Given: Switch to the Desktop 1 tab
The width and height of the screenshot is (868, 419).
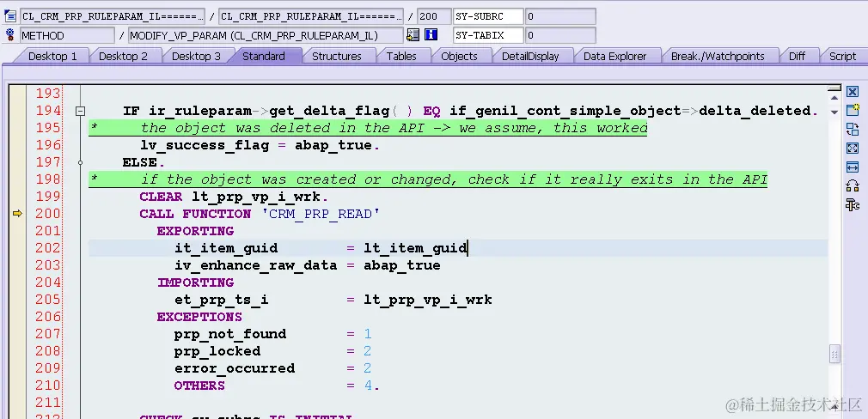Looking at the screenshot, I should [x=52, y=57].
